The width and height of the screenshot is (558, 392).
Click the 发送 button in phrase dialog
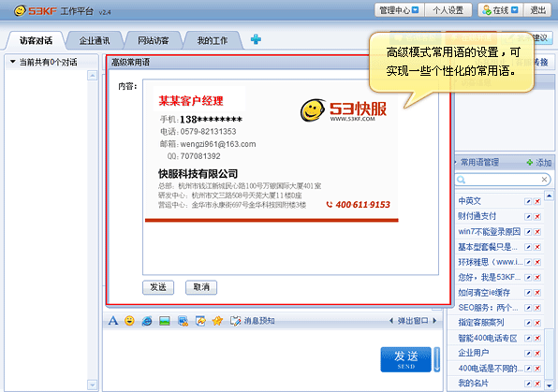[158, 287]
